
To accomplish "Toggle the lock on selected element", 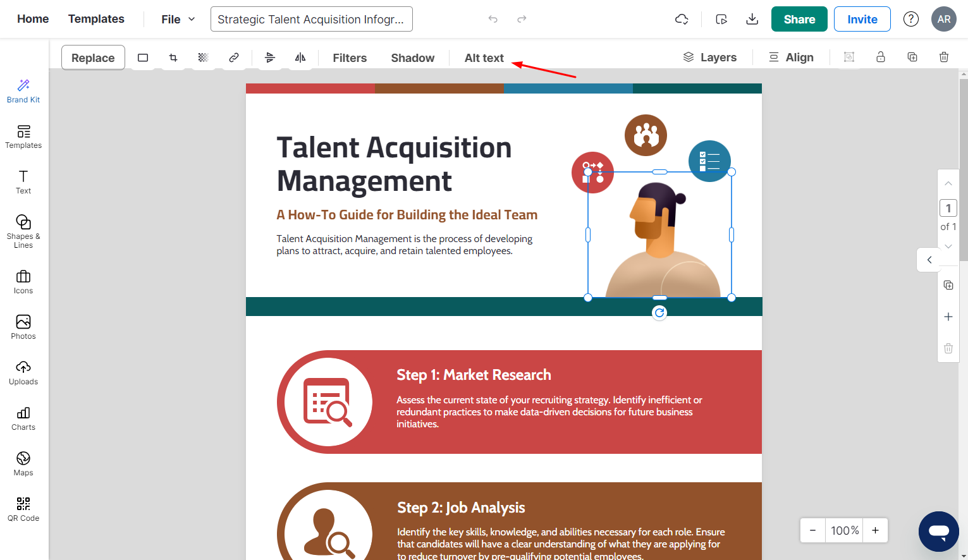I will tap(880, 57).
